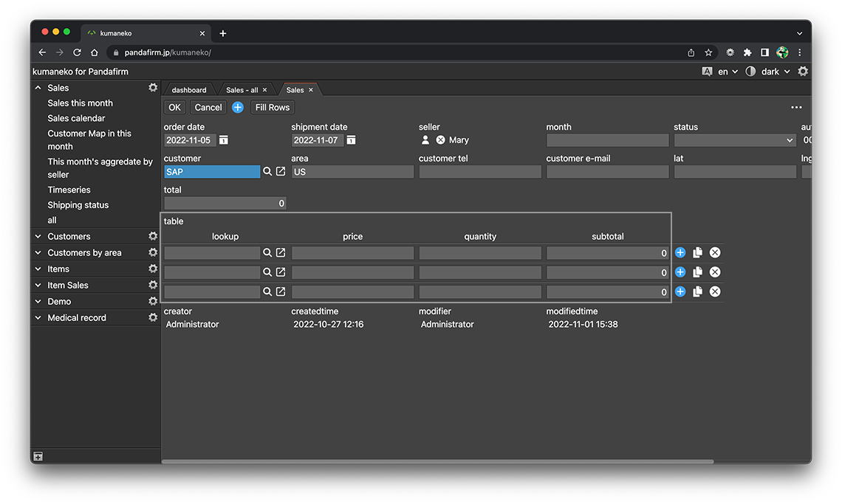Screen dimensions: 842x504
Task: Copy the second table row
Action: 697,272
